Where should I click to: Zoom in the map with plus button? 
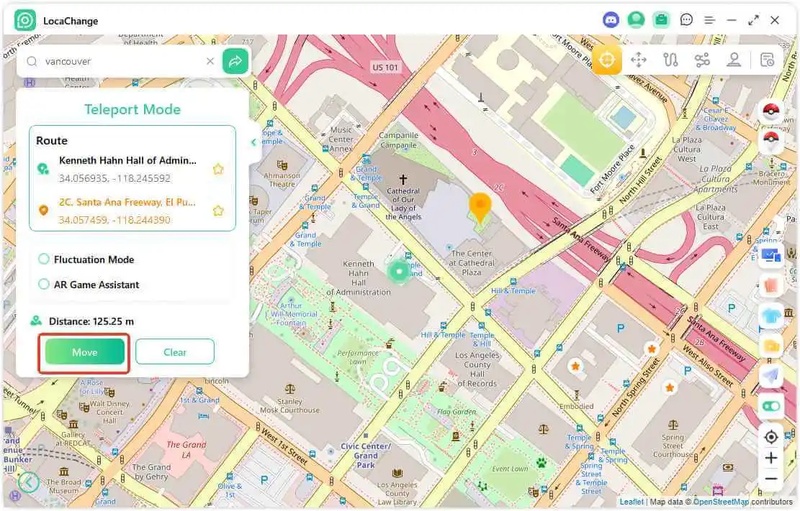coord(771,458)
